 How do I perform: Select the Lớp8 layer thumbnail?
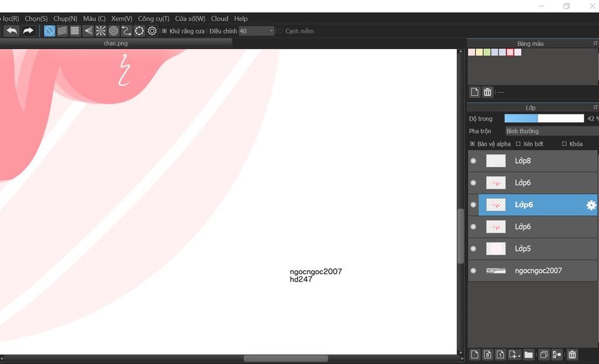pos(495,161)
